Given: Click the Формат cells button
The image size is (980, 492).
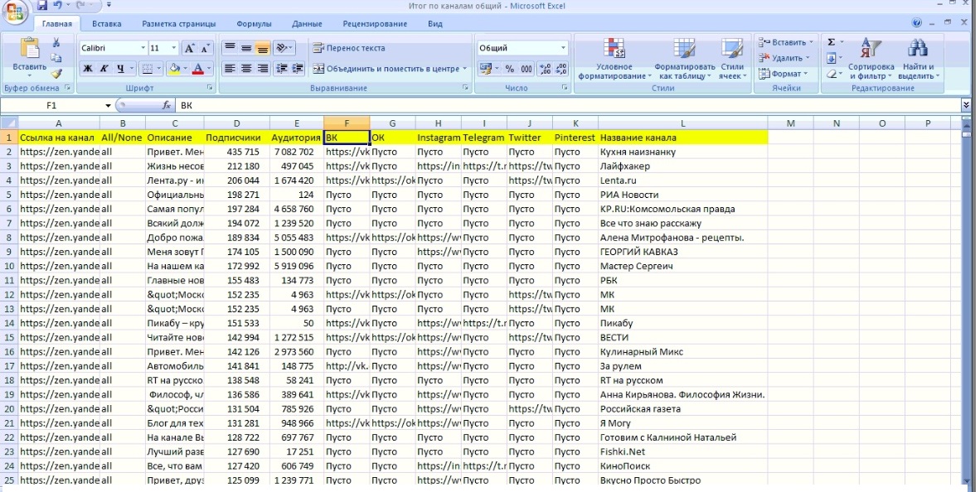Looking at the screenshot, I should (x=784, y=74).
